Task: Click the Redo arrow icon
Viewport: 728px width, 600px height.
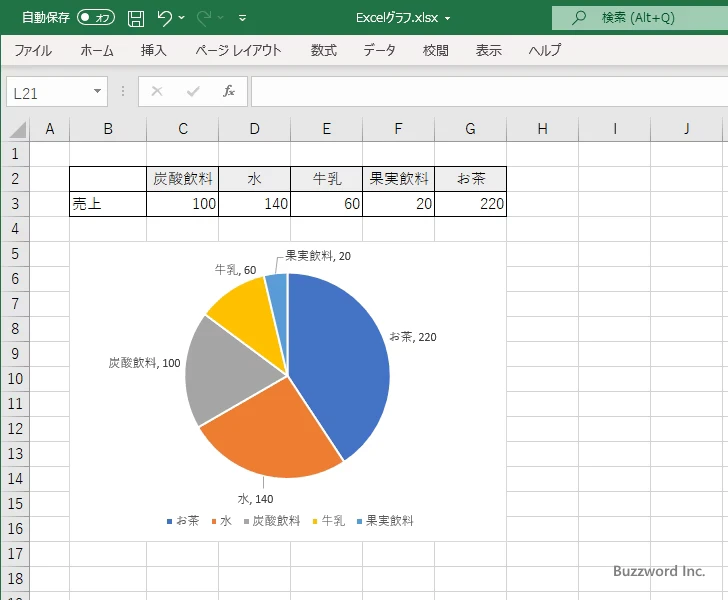Action: click(204, 18)
